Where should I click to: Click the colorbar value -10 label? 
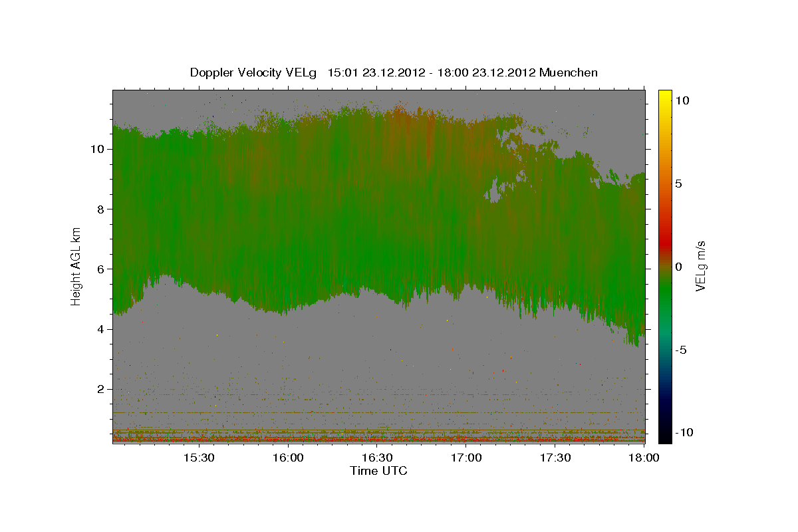click(x=684, y=432)
